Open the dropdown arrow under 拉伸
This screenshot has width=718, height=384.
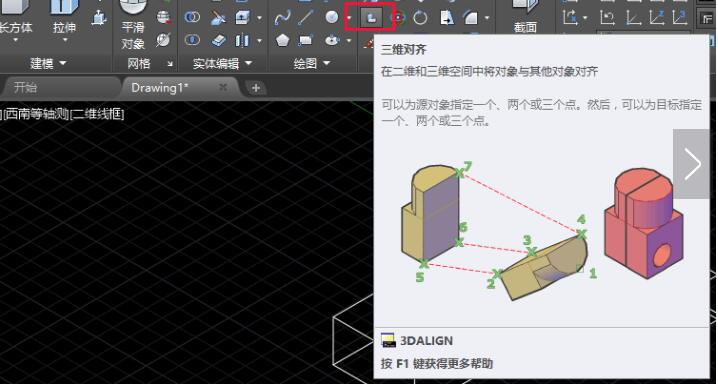pos(64,40)
